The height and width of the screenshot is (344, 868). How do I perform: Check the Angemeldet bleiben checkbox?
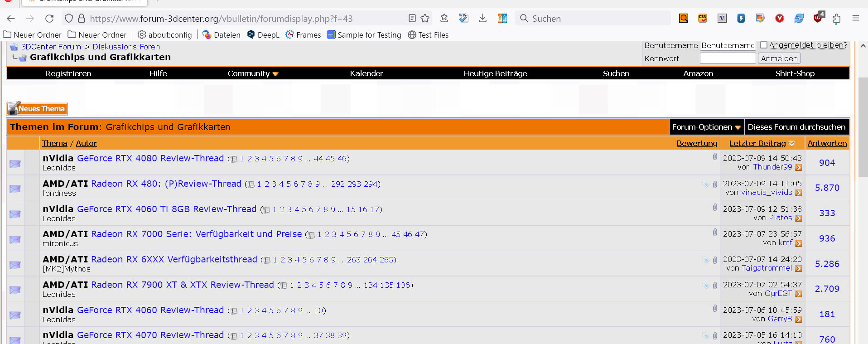tap(764, 45)
